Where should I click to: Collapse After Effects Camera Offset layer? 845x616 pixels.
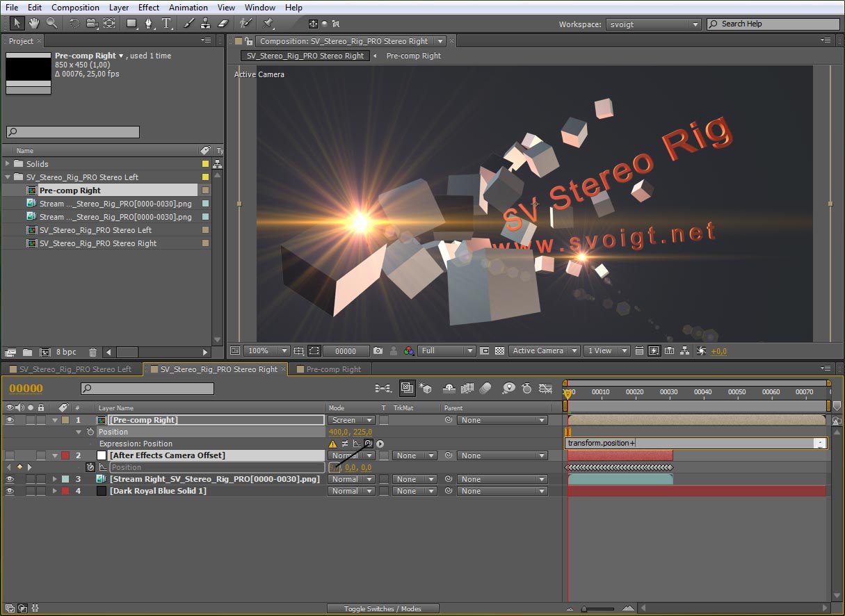point(55,455)
